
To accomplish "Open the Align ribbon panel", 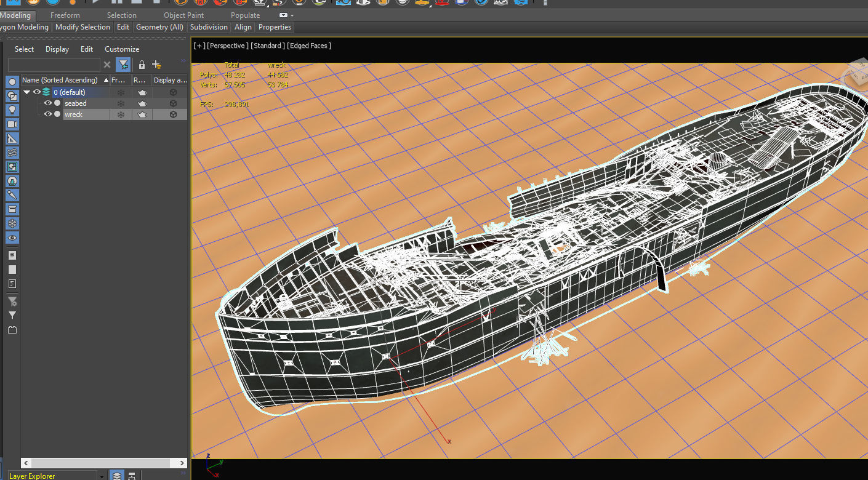I will click(243, 27).
